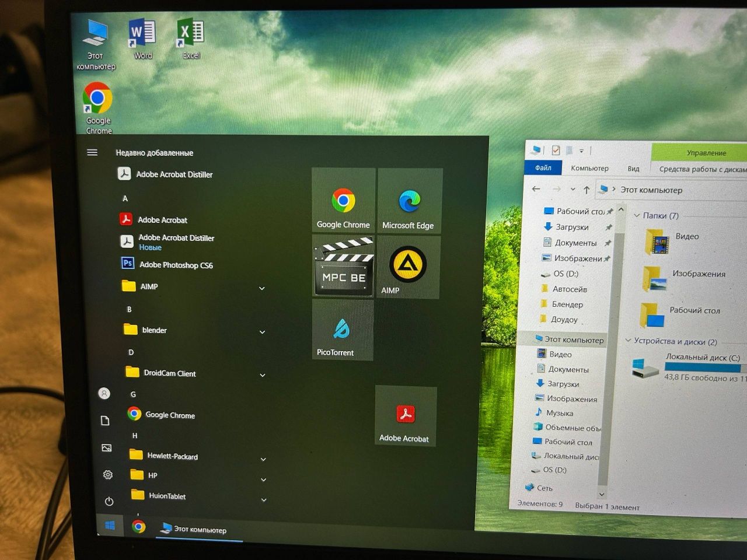Expand the HuionTablet folder chevron
The image size is (747, 560).
point(264,500)
